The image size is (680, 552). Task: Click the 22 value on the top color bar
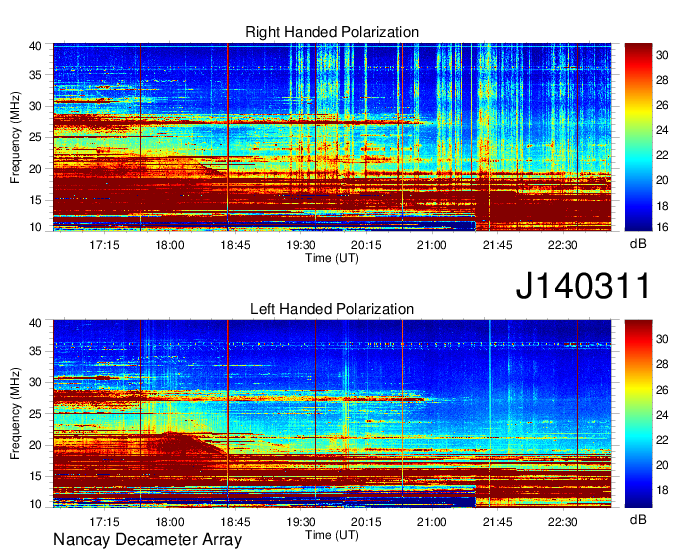pyautogui.click(x=662, y=155)
